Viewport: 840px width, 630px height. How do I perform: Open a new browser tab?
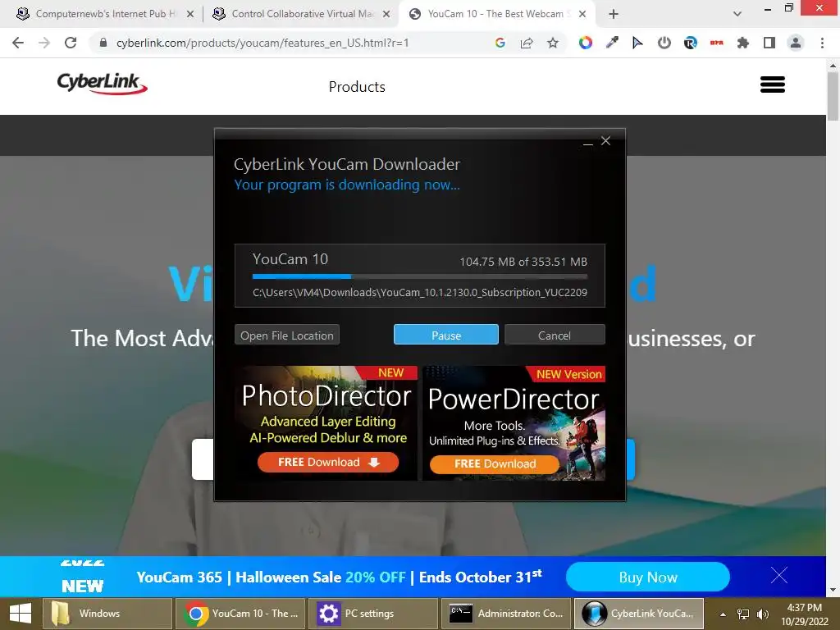[x=614, y=14]
